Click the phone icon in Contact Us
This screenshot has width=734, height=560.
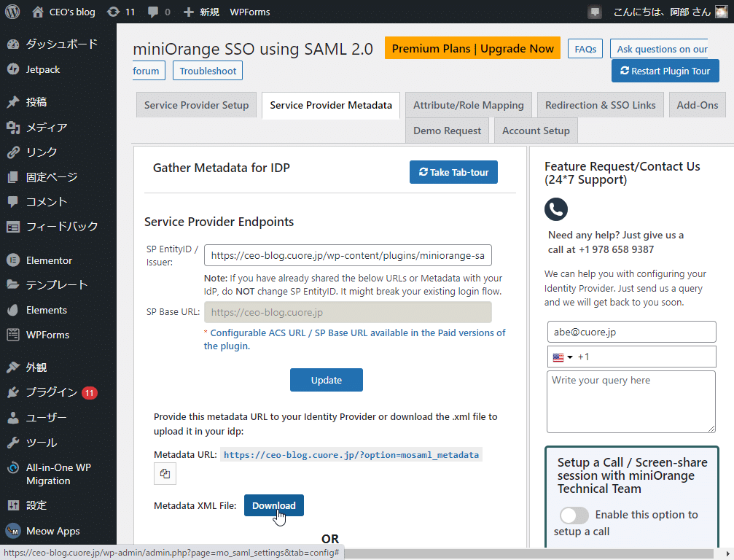556,209
